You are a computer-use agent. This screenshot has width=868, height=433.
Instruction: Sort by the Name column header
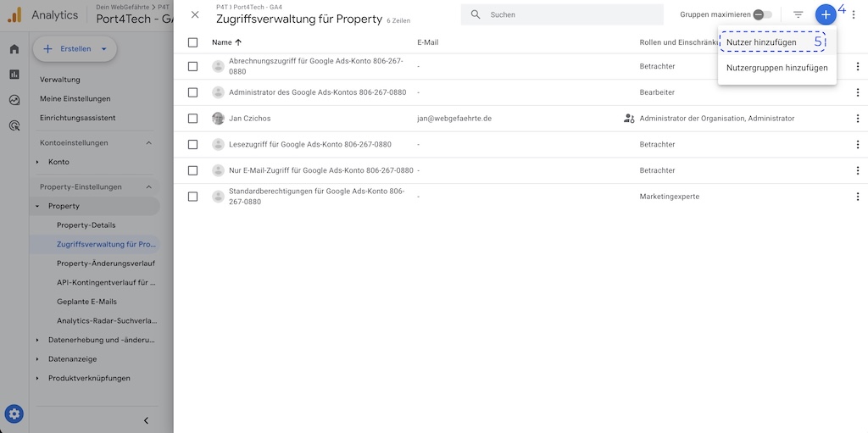227,42
